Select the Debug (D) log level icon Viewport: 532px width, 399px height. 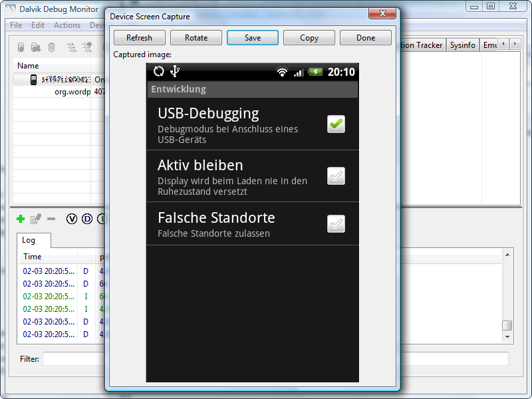[x=87, y=218]
